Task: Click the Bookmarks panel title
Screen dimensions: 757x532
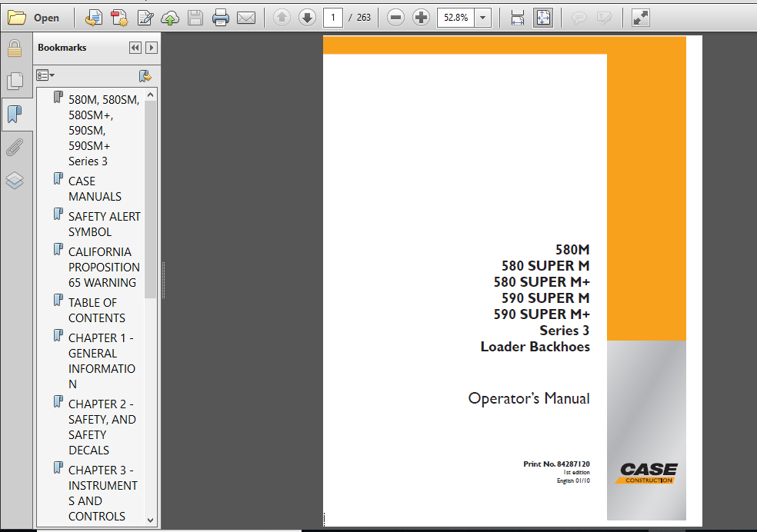Action: click(x=62, y=48)
